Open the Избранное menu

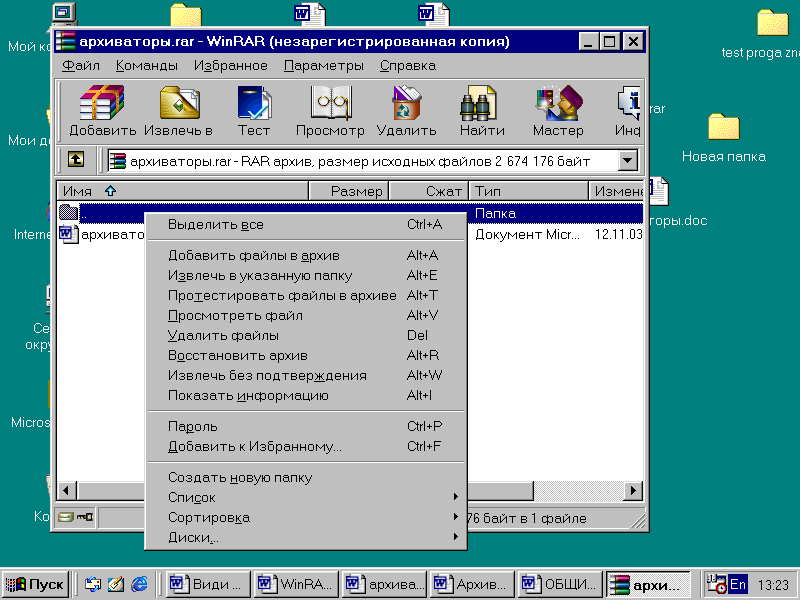point(231,65)
